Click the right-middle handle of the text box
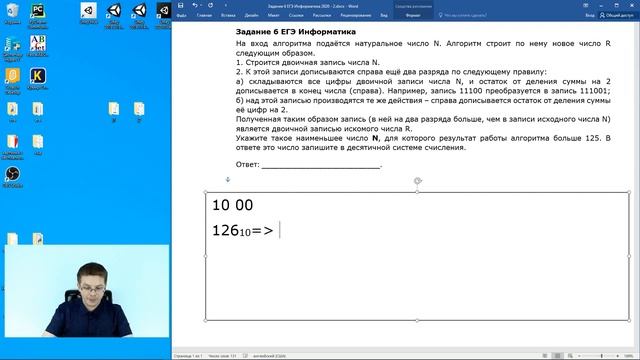The height and width of the screenshot is (360, 640). tap(629, 256)
